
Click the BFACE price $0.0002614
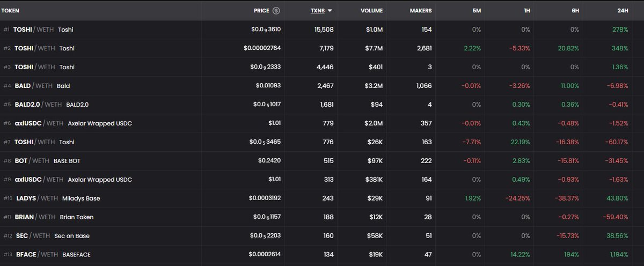click(x=265, y=255)
